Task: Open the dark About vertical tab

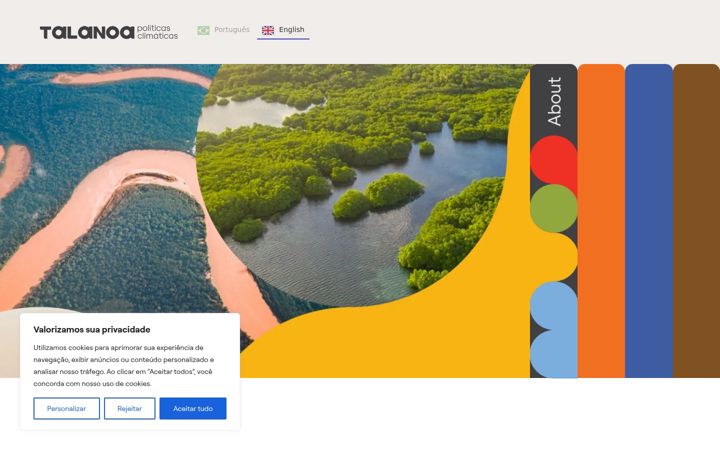Action: (x=554, y=221)
